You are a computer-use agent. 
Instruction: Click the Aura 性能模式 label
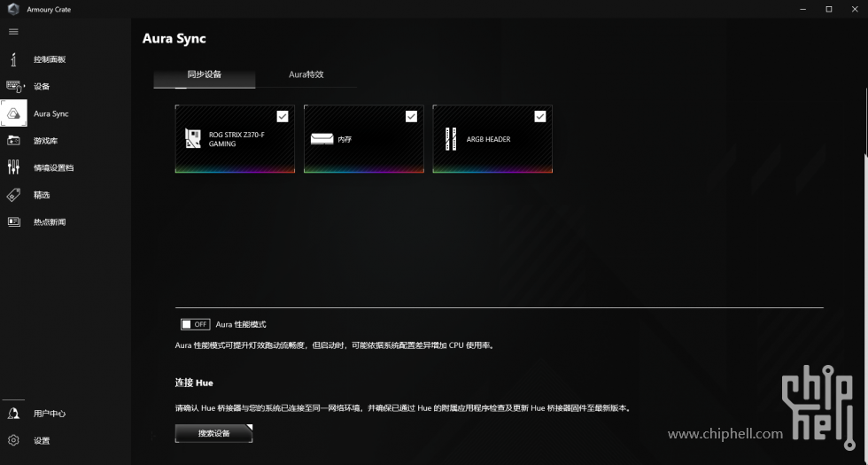coord(241,324)
